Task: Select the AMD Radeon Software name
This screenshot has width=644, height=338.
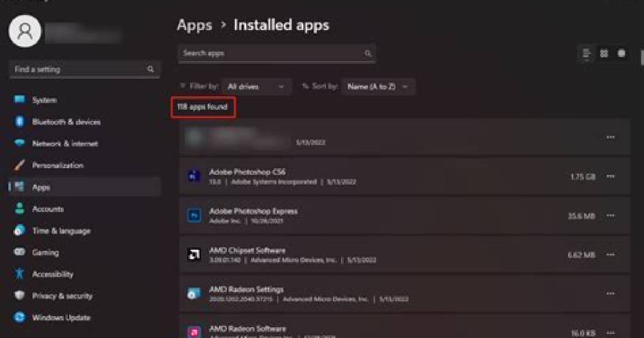Action: [x=248, y=328]
